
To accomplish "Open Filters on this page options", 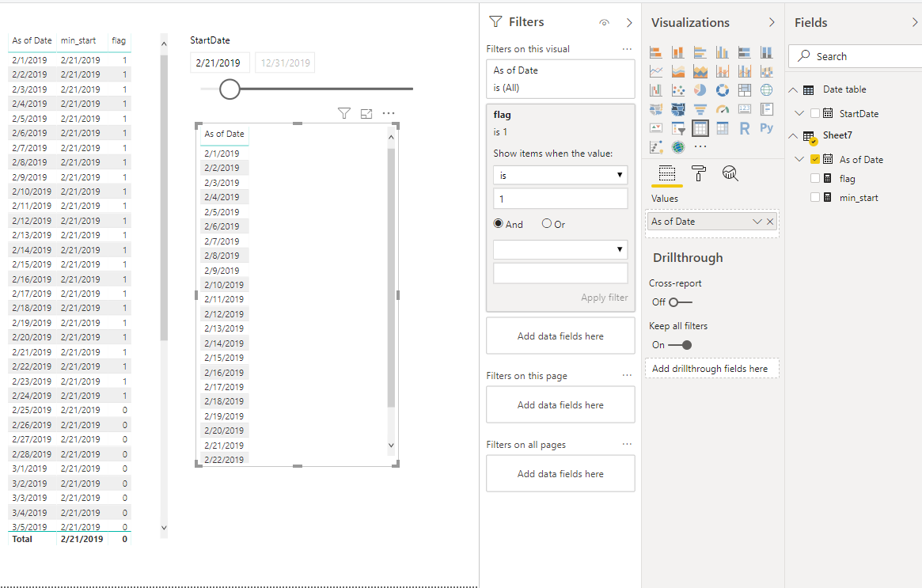I will click(627, 375).
